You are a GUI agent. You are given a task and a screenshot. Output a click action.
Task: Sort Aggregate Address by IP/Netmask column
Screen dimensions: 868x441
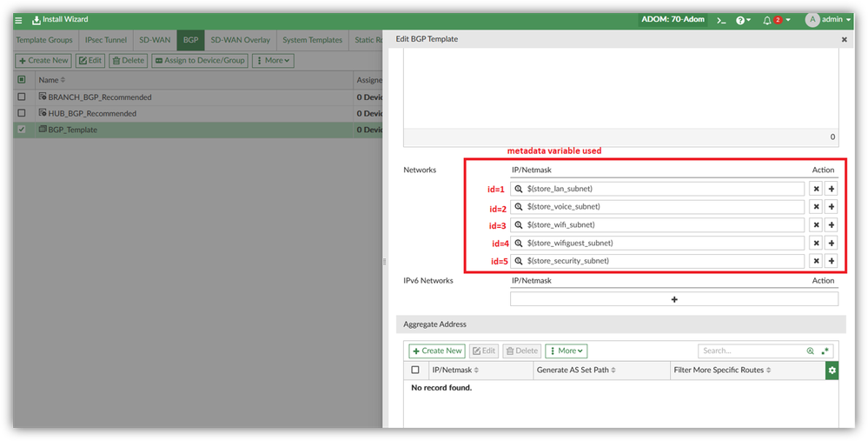tap(455, 370)
